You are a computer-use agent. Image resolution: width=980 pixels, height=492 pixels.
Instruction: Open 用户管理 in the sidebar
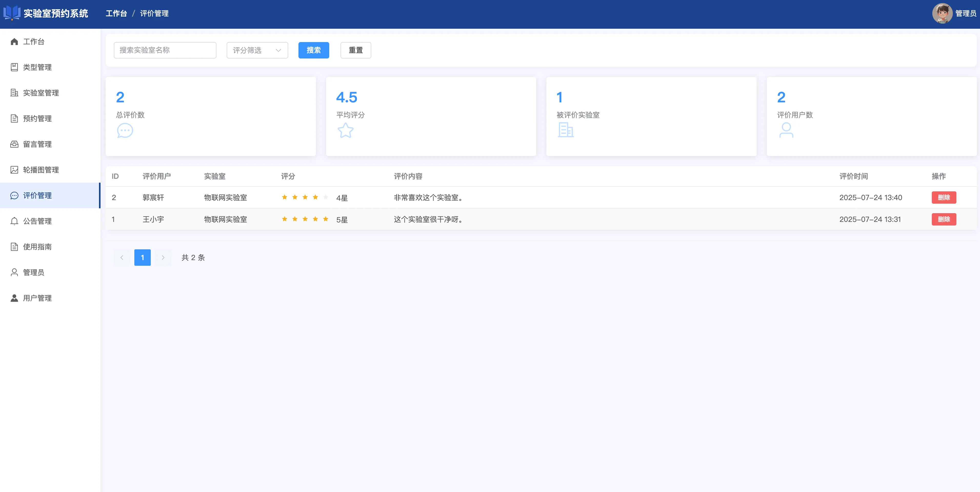point(37,298)
